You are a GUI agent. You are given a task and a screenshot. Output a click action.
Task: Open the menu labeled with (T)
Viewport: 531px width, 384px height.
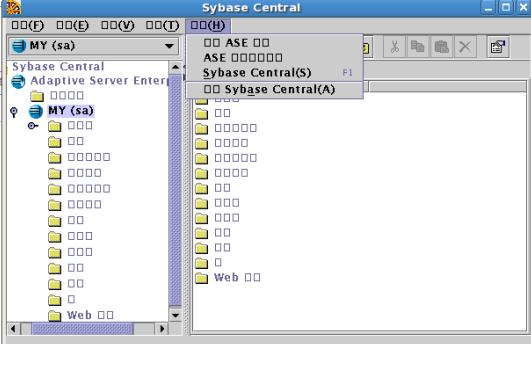point(163,25)
